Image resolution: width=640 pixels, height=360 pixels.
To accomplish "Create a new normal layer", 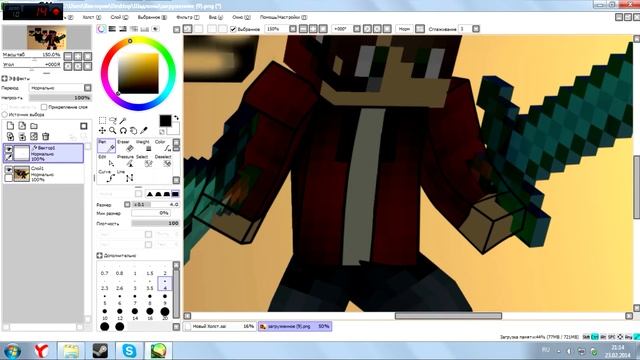I will pos(11,126).
